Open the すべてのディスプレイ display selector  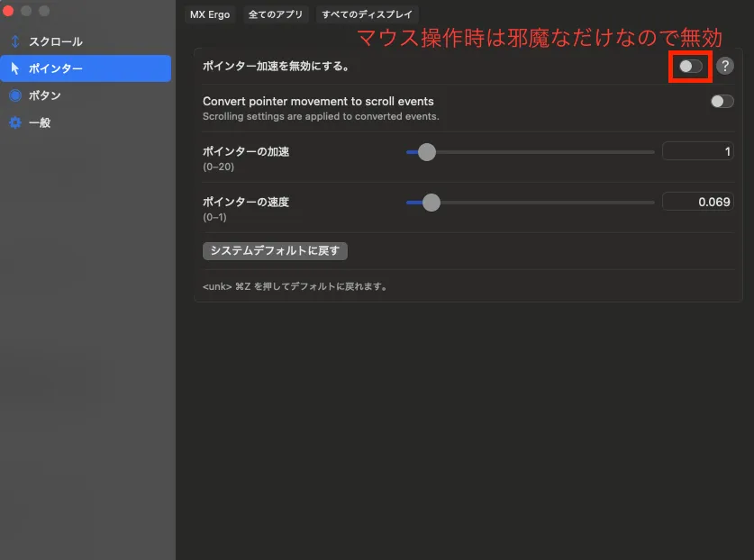365,14
